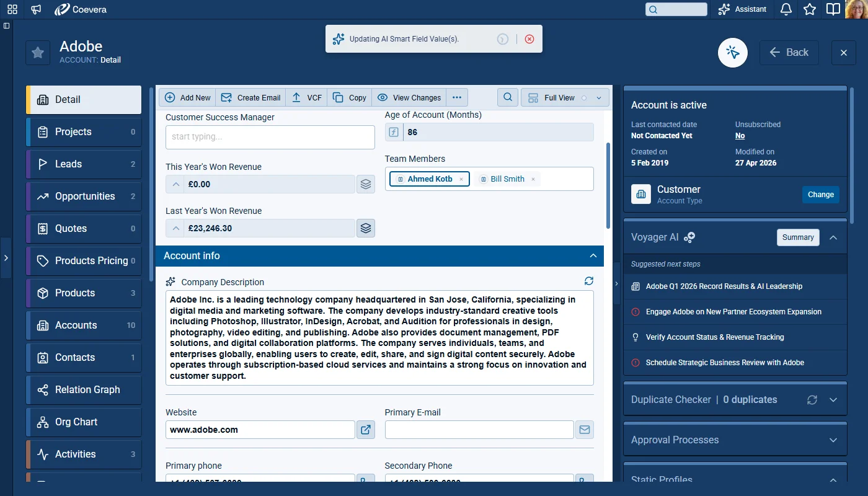Search within the account form
This screenshot has height=496, width=868.
coord(508,97)
